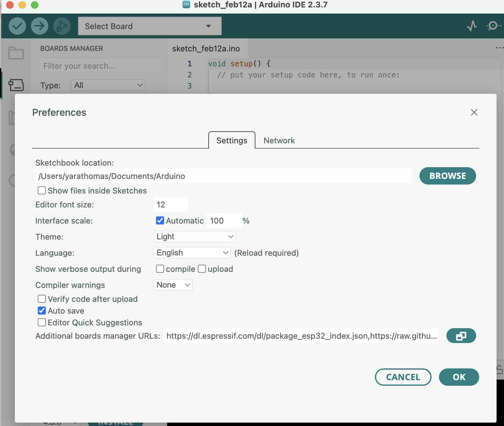
Task: Enable Show files inside Sketches checkbox
Action: pyautogui.click(x=41, y=190)
